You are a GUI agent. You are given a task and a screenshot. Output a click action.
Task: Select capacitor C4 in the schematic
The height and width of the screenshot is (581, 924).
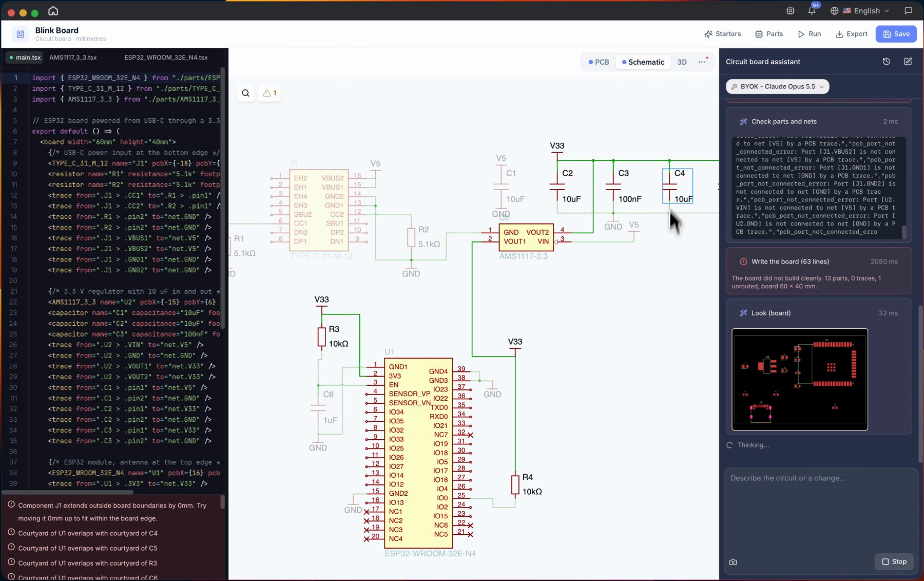(678, 186)
